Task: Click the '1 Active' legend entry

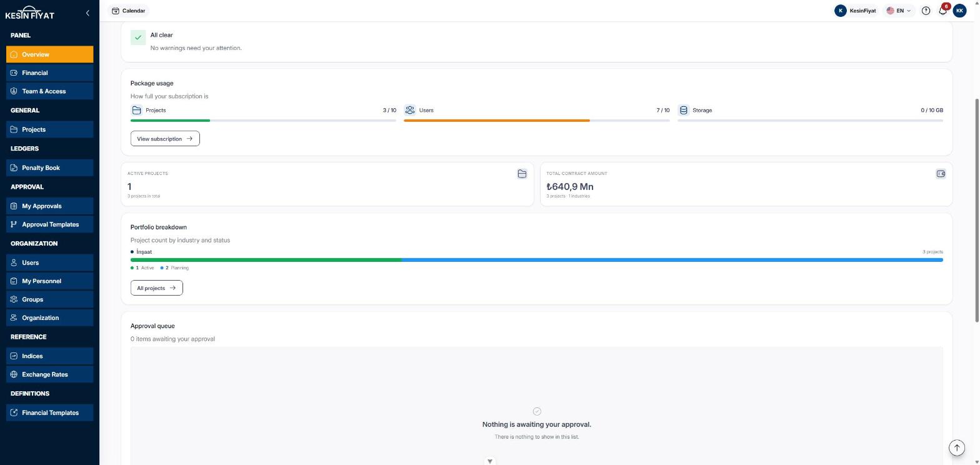Action: [x=142, y=268]
